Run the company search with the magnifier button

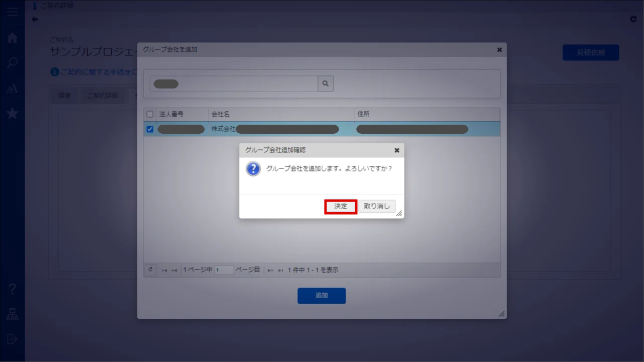coord(325,83)
